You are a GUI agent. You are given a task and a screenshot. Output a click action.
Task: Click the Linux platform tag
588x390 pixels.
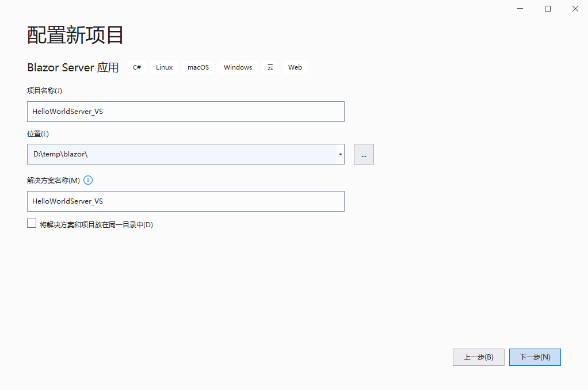click(x=163, y=67)
